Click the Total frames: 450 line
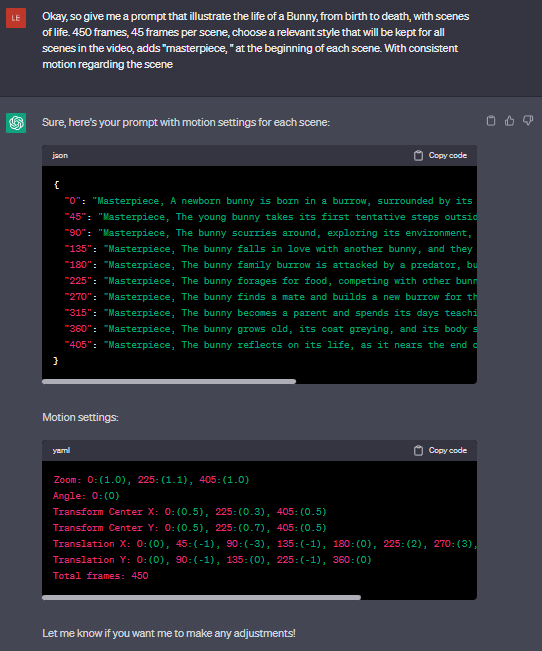Viewport: 542px width, 651px height. click(x=101, y=576)
